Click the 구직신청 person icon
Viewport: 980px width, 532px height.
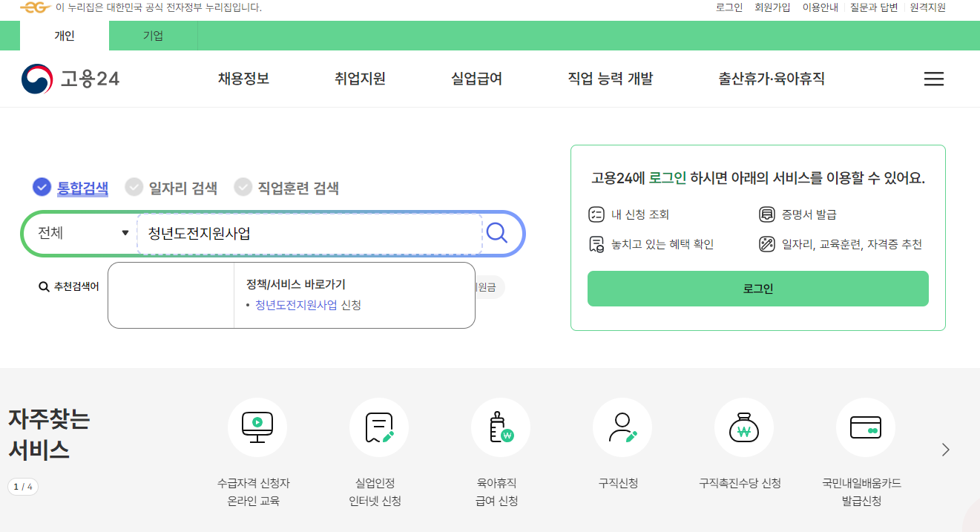tap(622, 427)
